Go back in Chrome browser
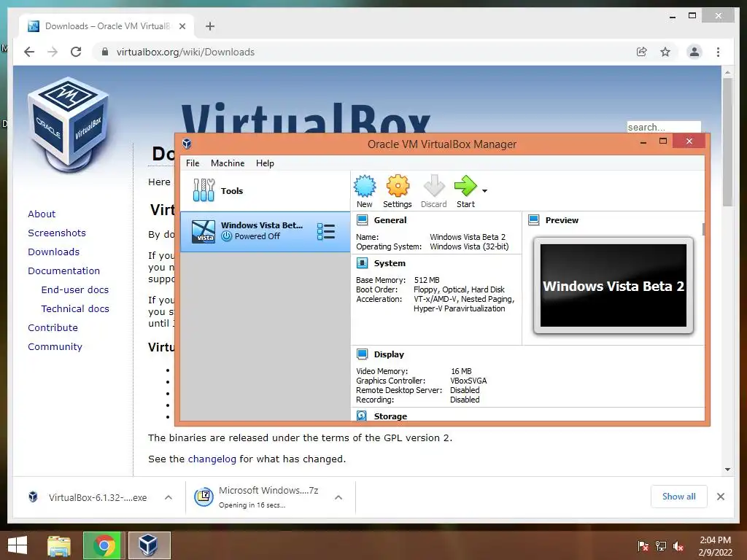Image resolution: width=747 pixels, height=560 pixels. tap(29, 52)
